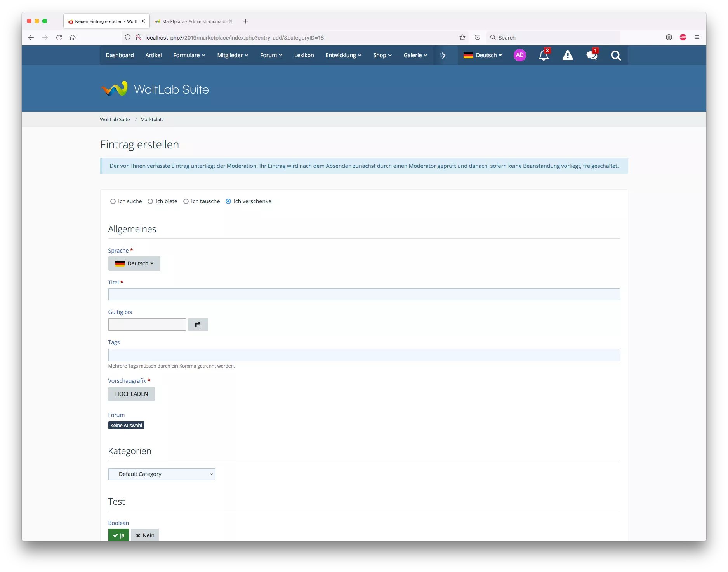Reload the current browser page
The width and height of the screenshot is (728, 572).
coord(59,38)
